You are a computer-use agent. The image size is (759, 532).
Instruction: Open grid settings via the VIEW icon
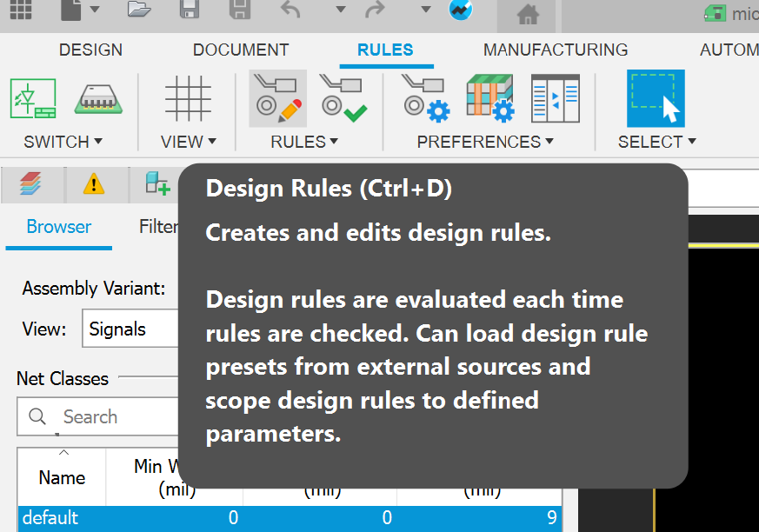[187, 97]
